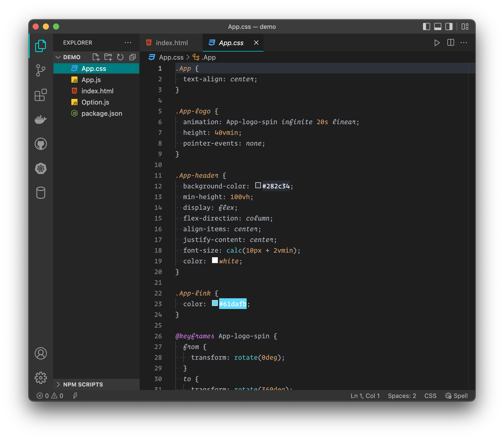The image size is (504, 439).
Task: Collapse the DEMO folder section
Action: 58,57
